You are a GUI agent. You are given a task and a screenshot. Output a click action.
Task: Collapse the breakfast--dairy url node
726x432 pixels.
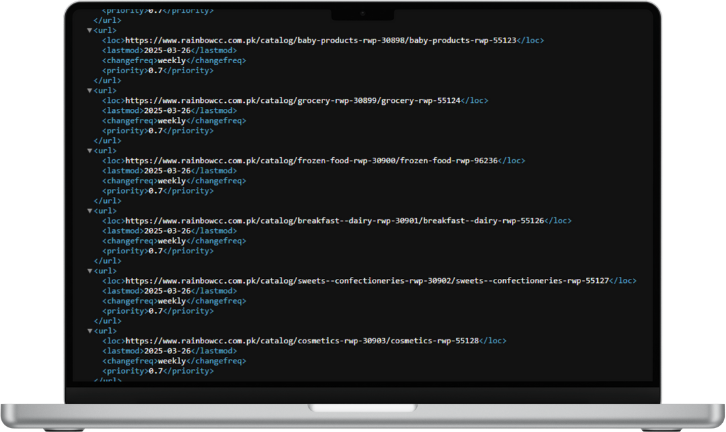pos(89,210)
